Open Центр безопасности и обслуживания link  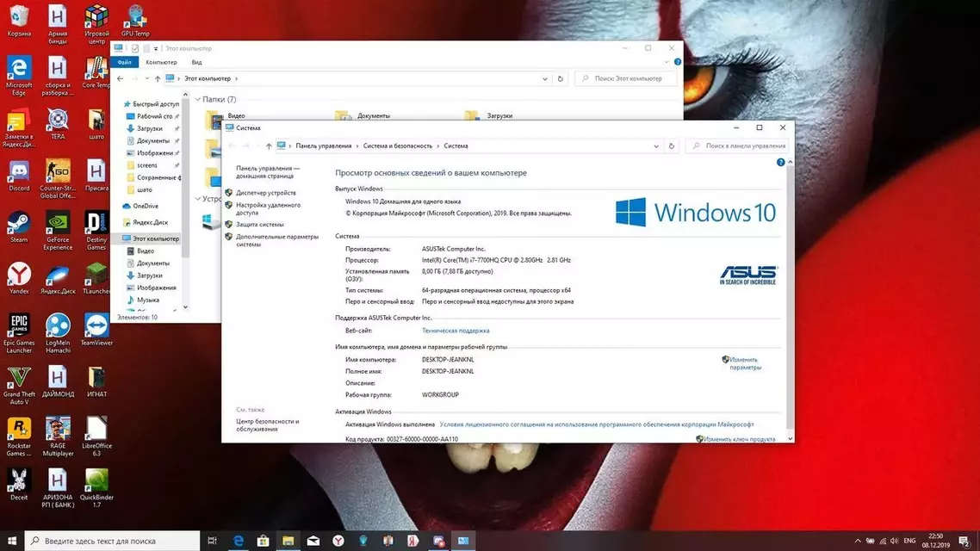point(268,425)
